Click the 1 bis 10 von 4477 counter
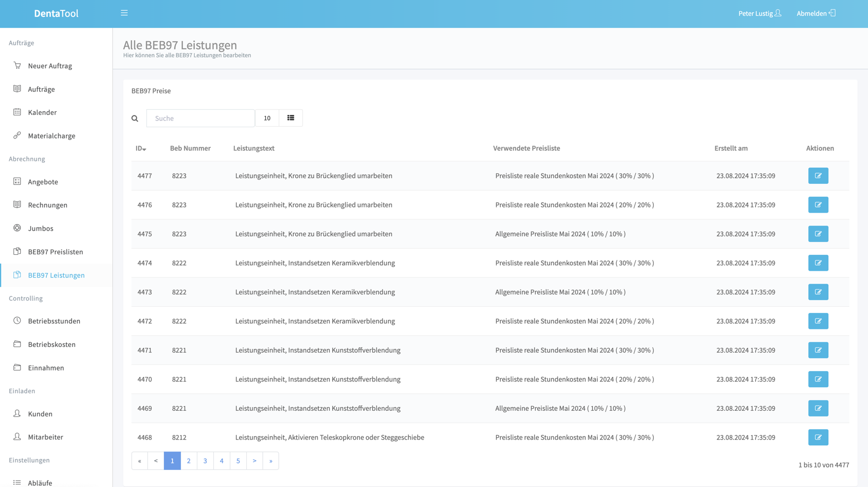Screen dimensions: 868x487 click(824, 465)
